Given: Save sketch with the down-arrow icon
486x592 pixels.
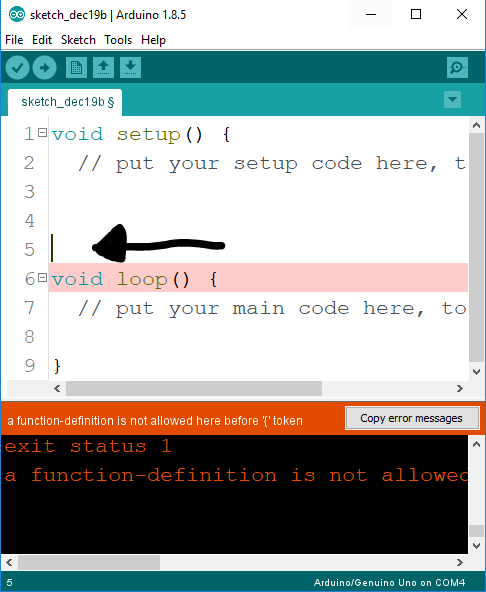Looking at the screenshot, I should 131,68.
